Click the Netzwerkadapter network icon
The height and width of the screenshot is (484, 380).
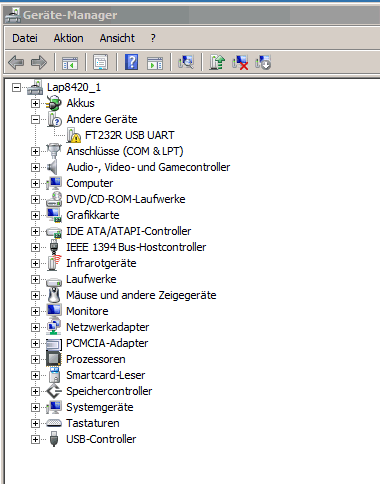[54, 327]
